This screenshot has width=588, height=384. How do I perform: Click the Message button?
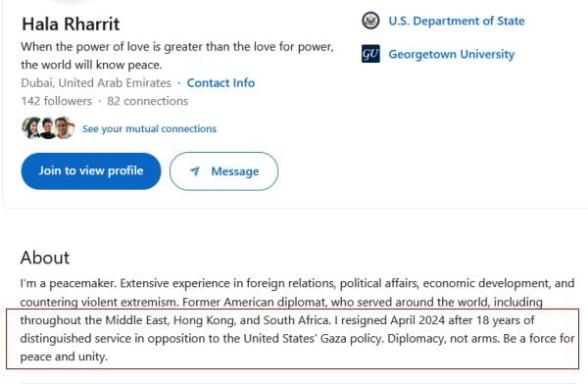click(x=223, y=171)
